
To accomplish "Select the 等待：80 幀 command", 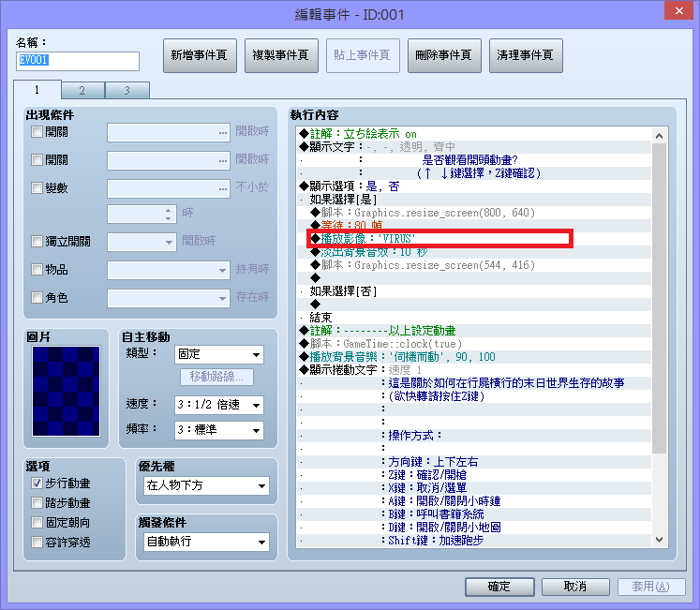I will pyautogui.click(x=473, y=226).
